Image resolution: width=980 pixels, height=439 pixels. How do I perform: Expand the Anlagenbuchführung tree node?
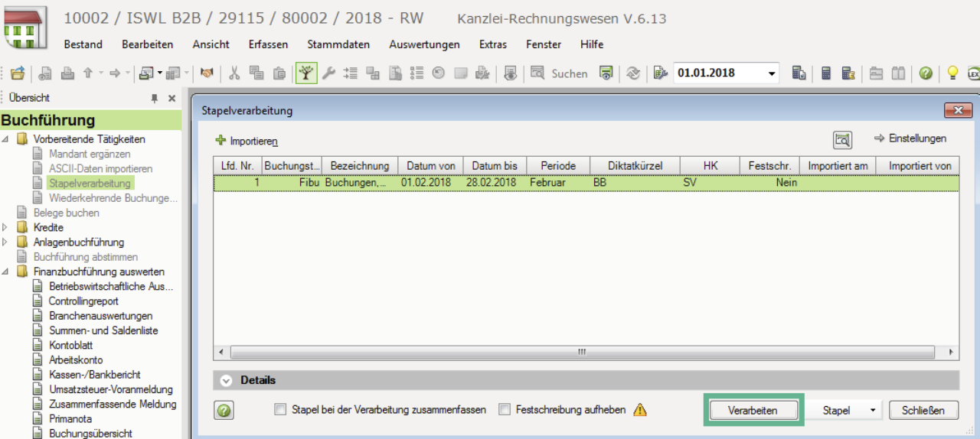click(x=5, y=242)
